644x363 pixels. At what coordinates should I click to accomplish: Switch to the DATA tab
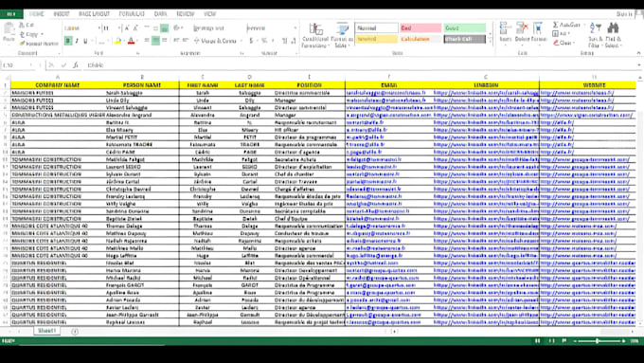(160, 14)
